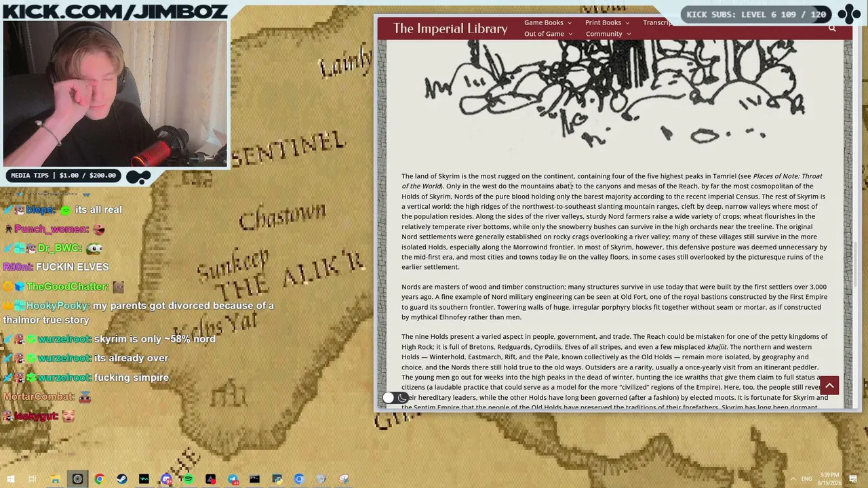Click the SENTINEL label on the map
This screenshot has height=488, width=868.
289,149
